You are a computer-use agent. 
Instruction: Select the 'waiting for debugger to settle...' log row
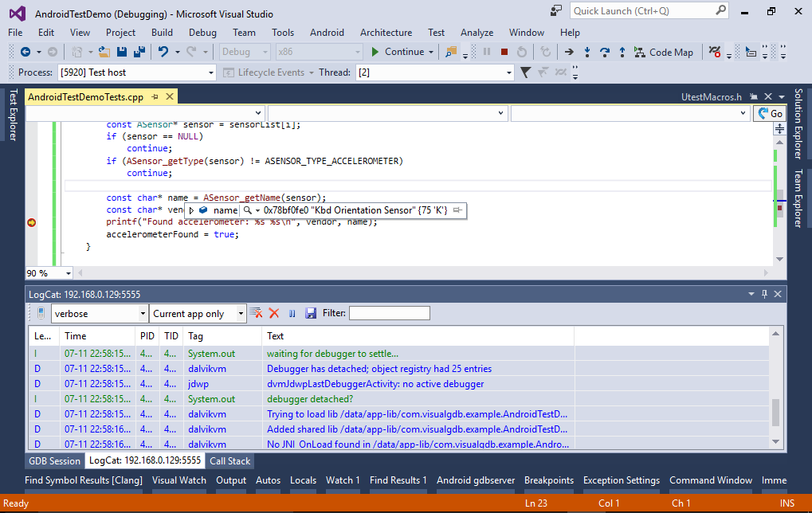click(x=398, y=354)
